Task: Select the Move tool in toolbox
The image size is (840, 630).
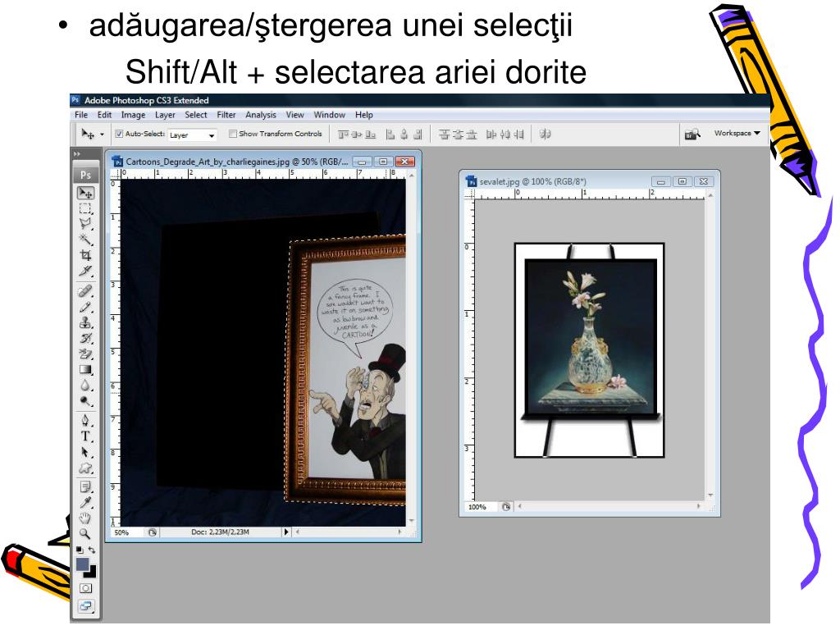Action: pos(85,193)
